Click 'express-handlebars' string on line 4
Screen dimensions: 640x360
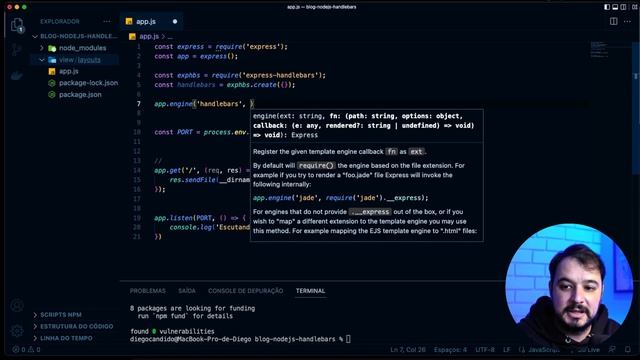point(281,76)
